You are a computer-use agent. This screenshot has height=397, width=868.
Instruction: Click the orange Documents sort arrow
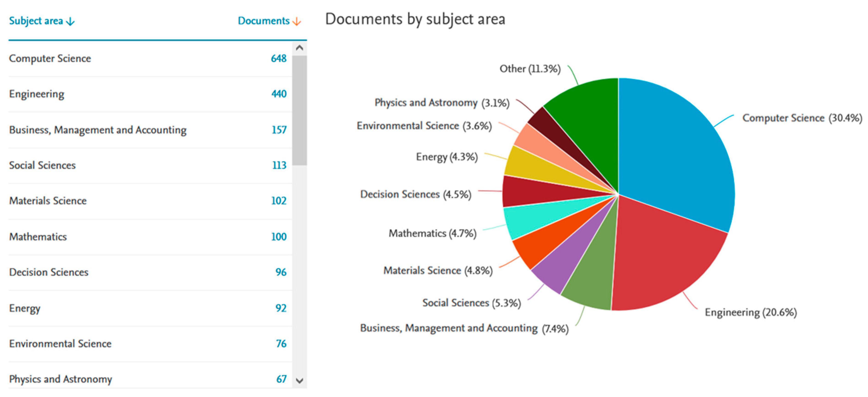(x=297, y=22)
